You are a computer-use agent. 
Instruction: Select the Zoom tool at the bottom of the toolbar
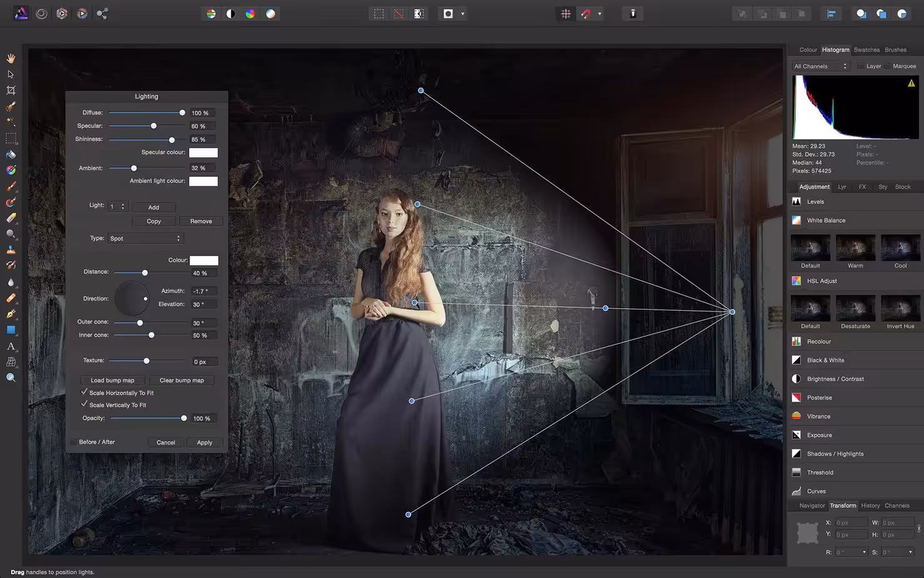click(x=11, y=377)
